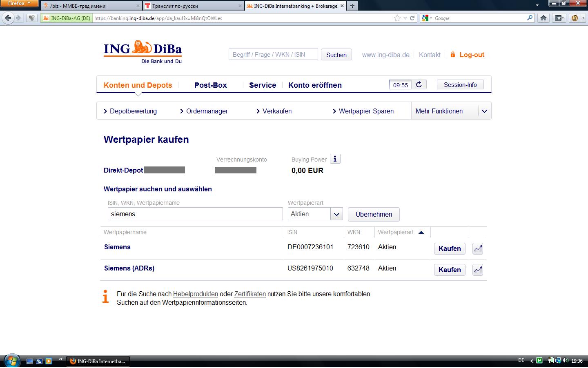The height and width of the screenshot is (368, 588).
Task: Click Siemens (ADRs) security name
Action: [129, 268]
